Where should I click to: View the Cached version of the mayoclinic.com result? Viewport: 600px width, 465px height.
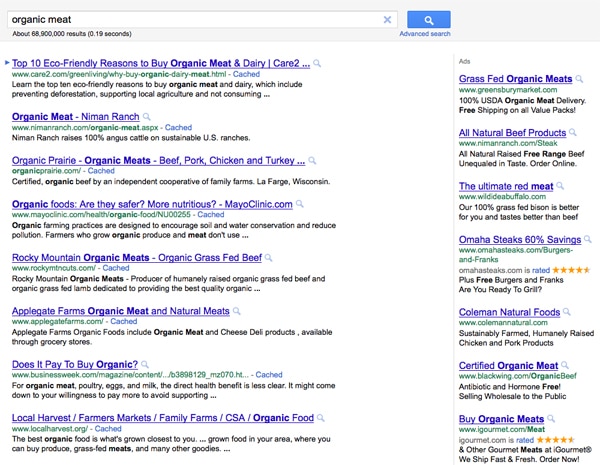211,214
